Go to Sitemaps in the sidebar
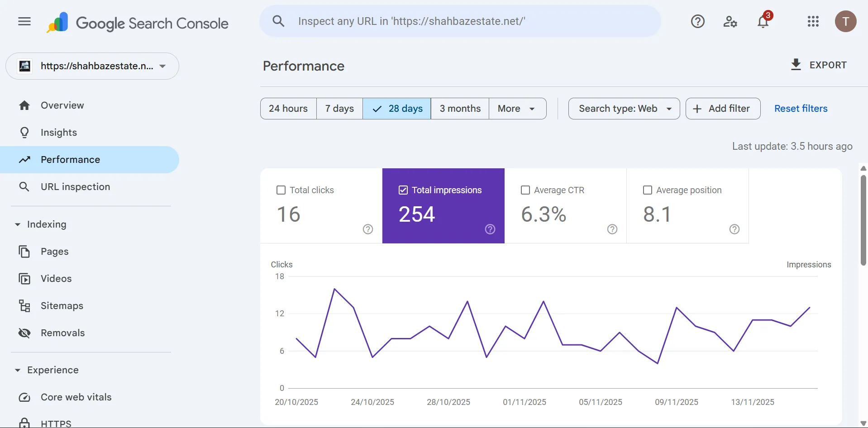The width and height of the screenshot is (868, 428). pyautogui.click(x=62, y=306)
